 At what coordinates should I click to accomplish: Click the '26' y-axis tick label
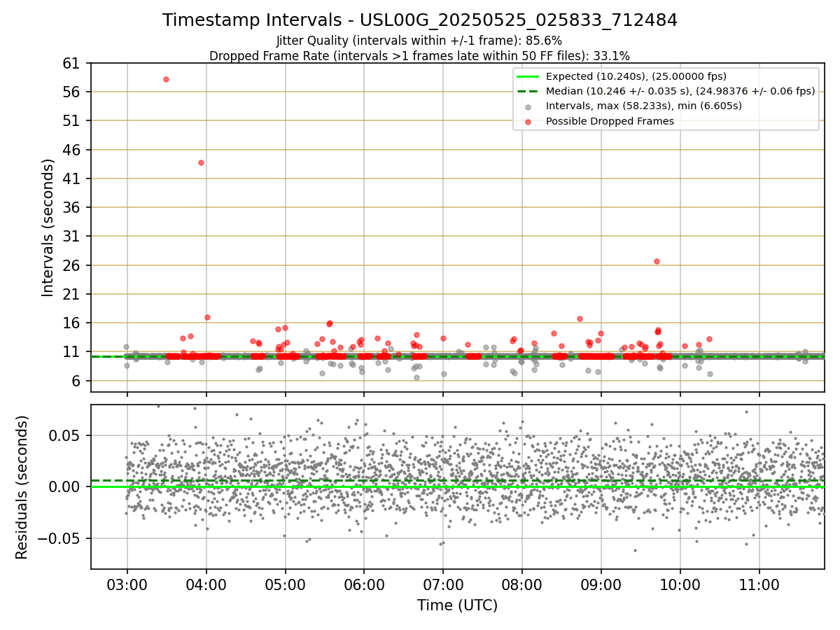tap(72, 265)
